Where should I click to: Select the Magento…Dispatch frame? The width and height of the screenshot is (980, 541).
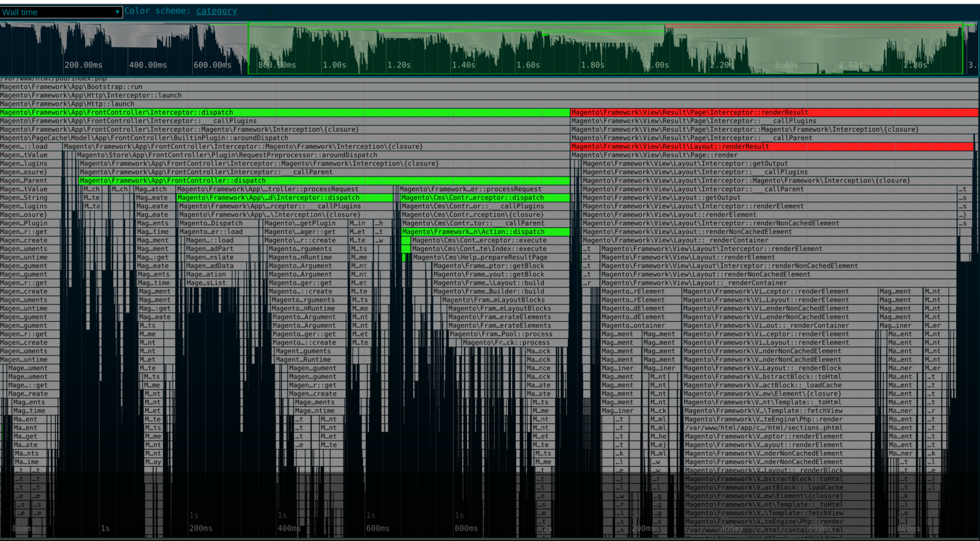[x=219, y=224]
